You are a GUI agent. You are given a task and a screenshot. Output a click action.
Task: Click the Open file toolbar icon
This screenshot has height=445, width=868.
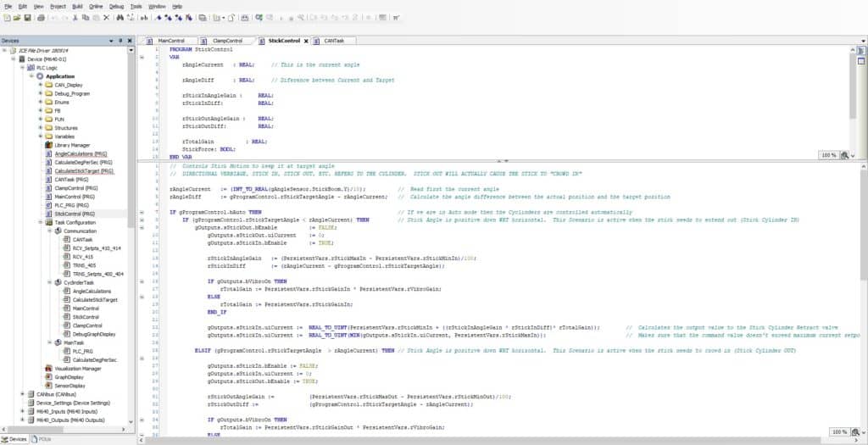pyautogui.click(x=18, y=17)
